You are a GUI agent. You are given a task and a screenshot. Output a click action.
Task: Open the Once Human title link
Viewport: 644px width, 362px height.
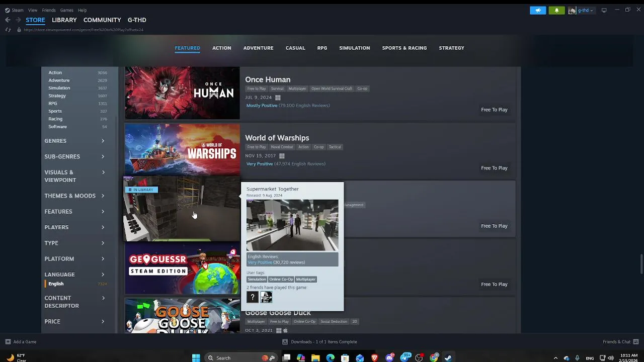pyautogui.click(x=268, y=79)
